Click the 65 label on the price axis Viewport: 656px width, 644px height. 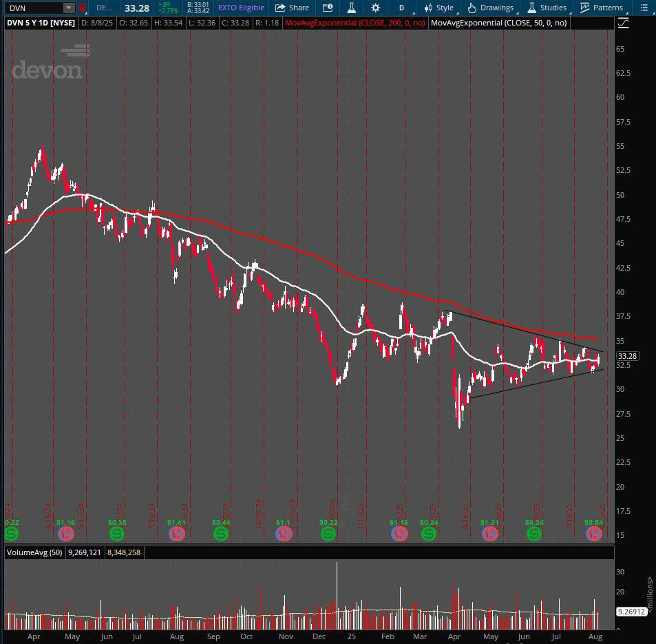pyautogui.click(x=620, y=49)
